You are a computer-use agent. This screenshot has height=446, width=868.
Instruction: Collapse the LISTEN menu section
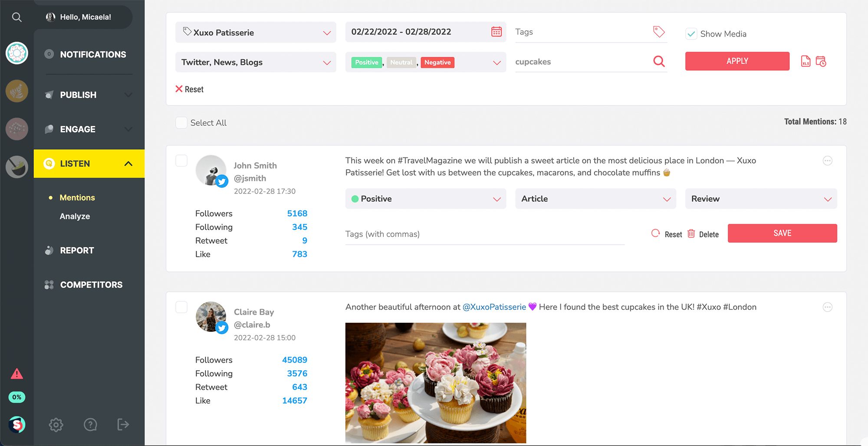point(89,164)
